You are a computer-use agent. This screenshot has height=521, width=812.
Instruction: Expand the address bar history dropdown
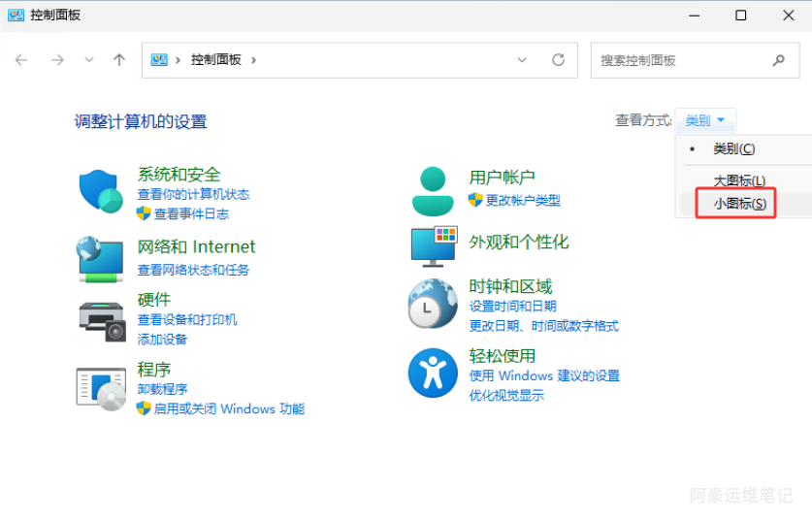(x=522, y=59)
